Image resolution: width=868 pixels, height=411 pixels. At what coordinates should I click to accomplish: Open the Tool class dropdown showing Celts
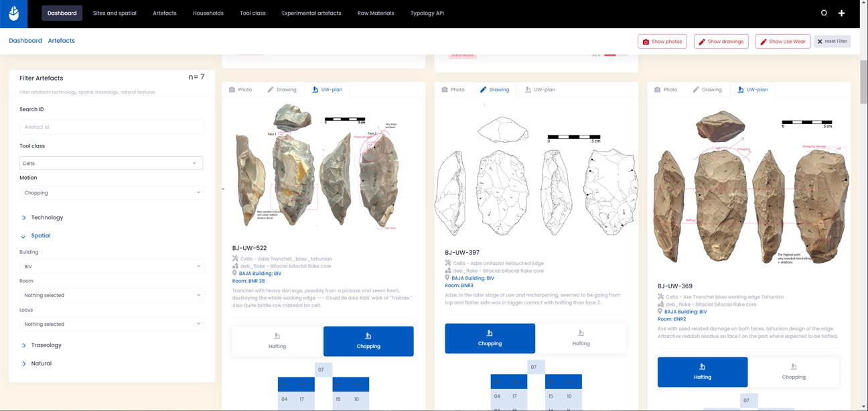pyautogui.click(x=111, y=163)
